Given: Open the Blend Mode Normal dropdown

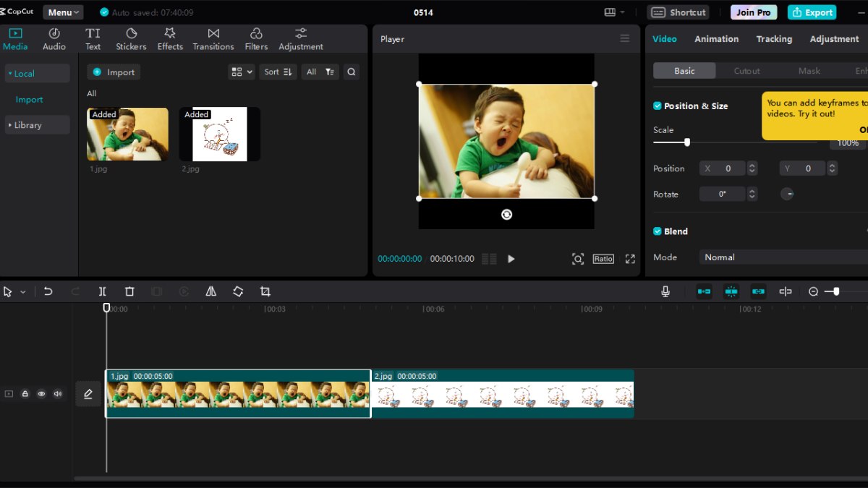Looking at the screenshot, I should pyautogui.click(x=781, y=257).
